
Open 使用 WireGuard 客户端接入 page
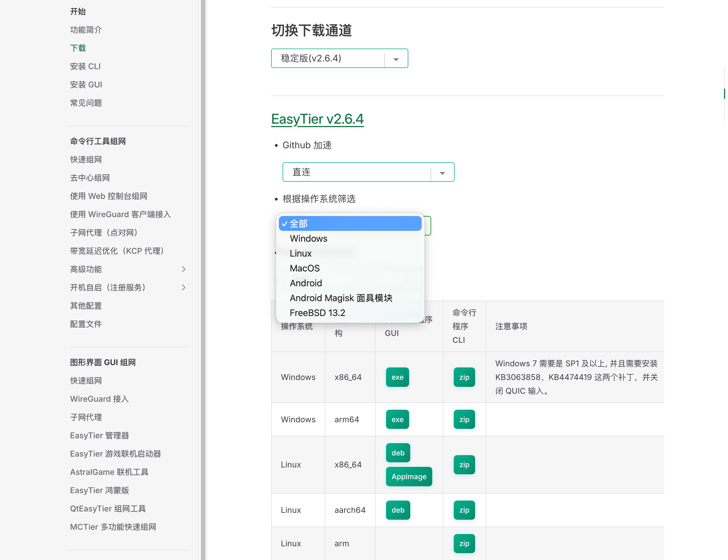pos(120,214)
